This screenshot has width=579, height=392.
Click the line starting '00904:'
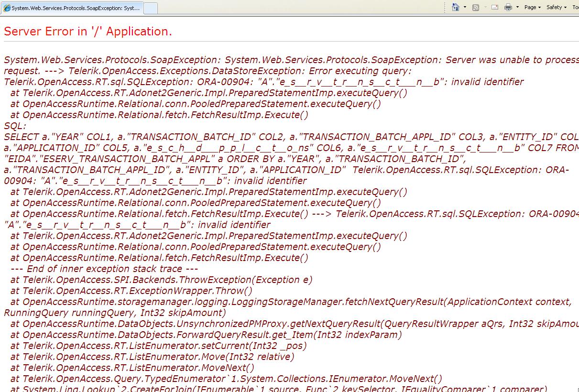pos(155,181)
